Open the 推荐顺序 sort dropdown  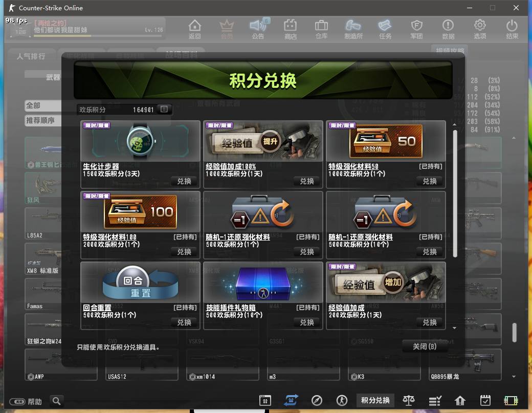(x=43, y=120)
